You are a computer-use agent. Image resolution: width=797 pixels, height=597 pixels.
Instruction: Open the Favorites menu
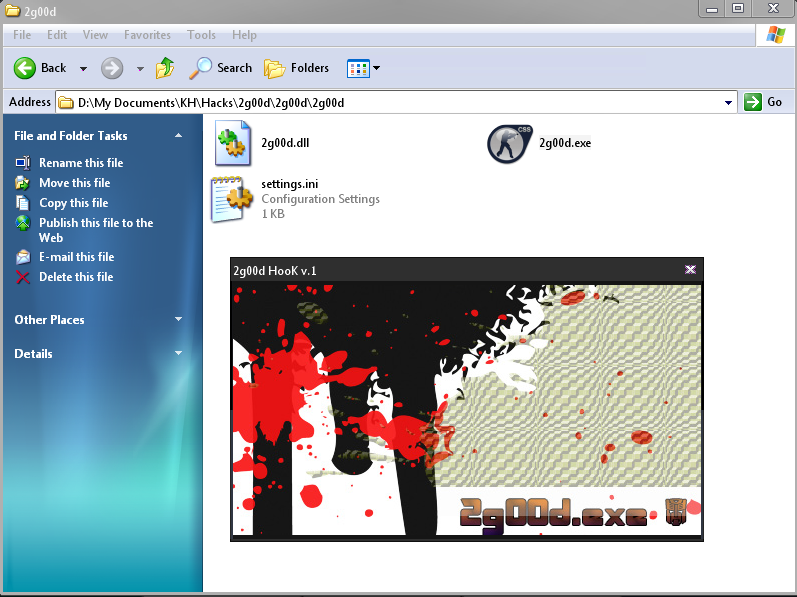coord(147,35)
